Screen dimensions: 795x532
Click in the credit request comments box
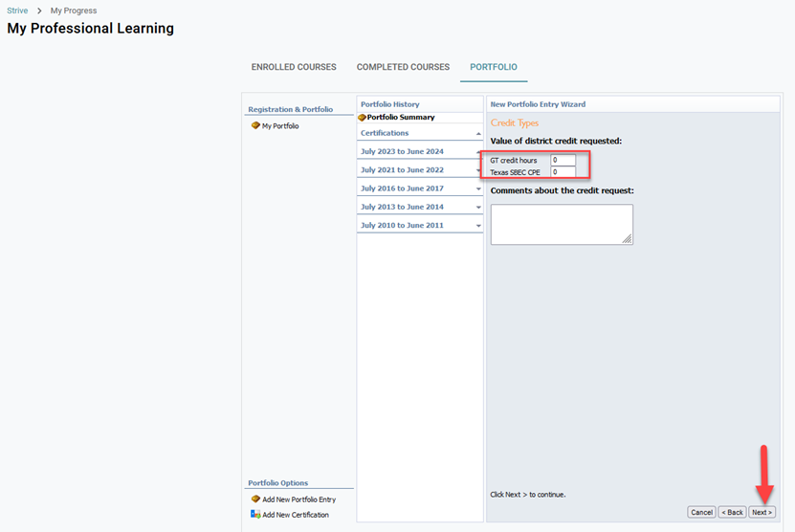pyautogui.click(x=562, y=224)
